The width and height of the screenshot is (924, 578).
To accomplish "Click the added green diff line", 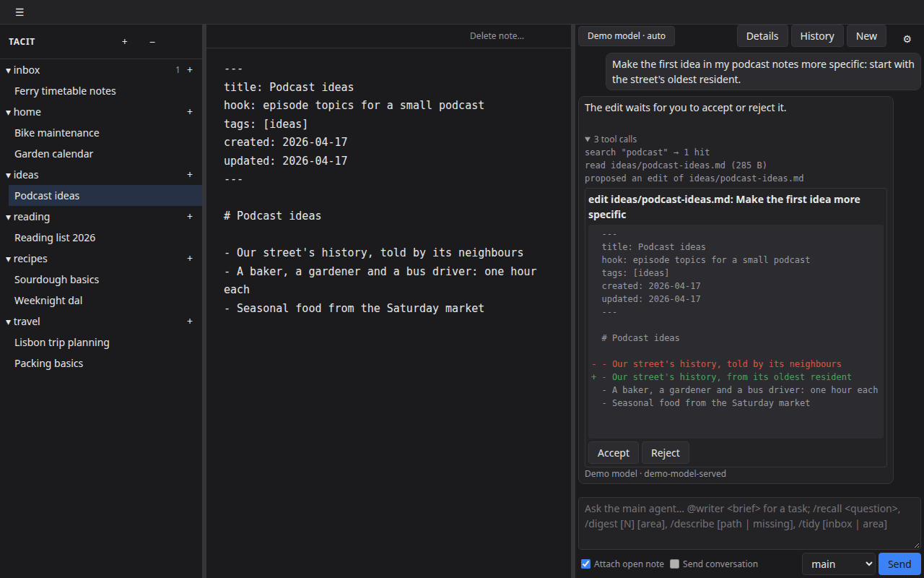I will coord(721,377).
